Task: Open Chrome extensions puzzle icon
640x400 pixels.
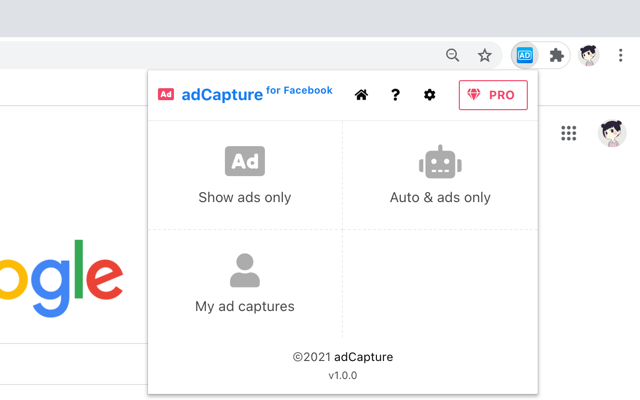Action: click(x=556, y=55)
